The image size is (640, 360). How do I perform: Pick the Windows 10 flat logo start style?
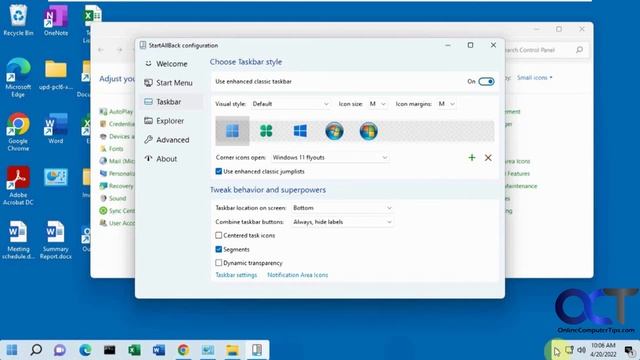coord(300,131)
